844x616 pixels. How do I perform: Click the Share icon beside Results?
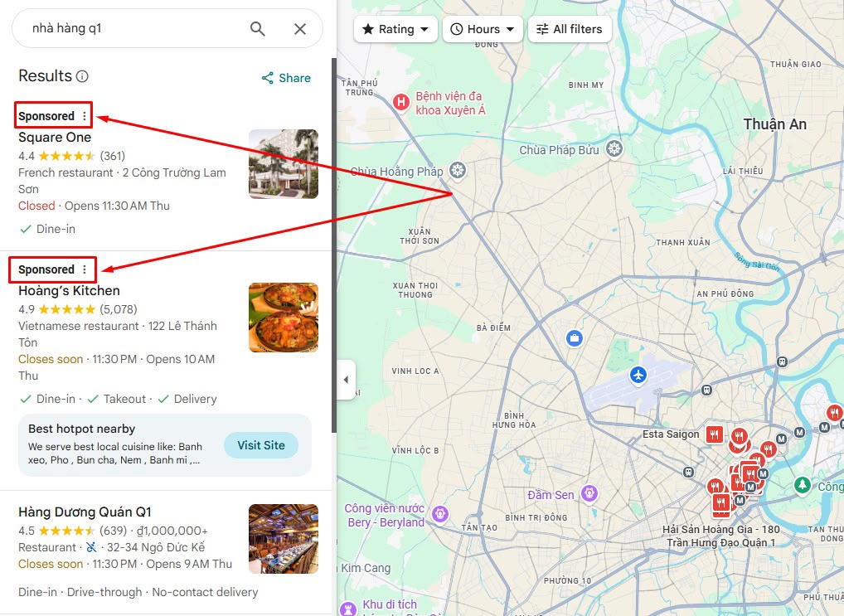(266, 77)
